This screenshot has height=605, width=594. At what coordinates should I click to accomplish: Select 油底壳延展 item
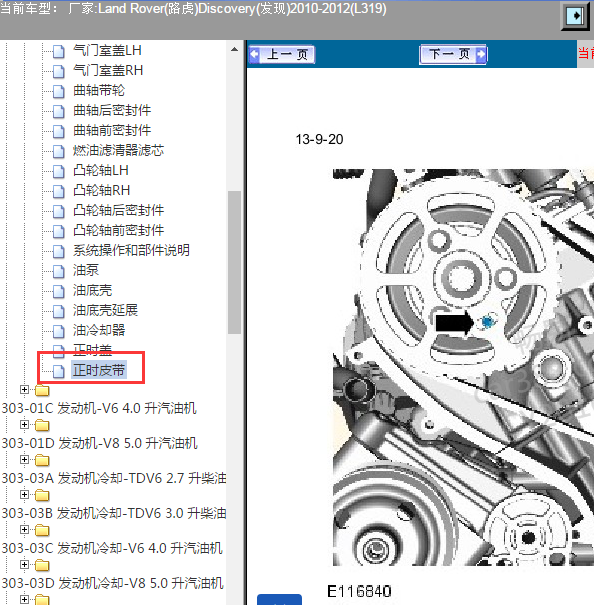click(x=105, y=311)
